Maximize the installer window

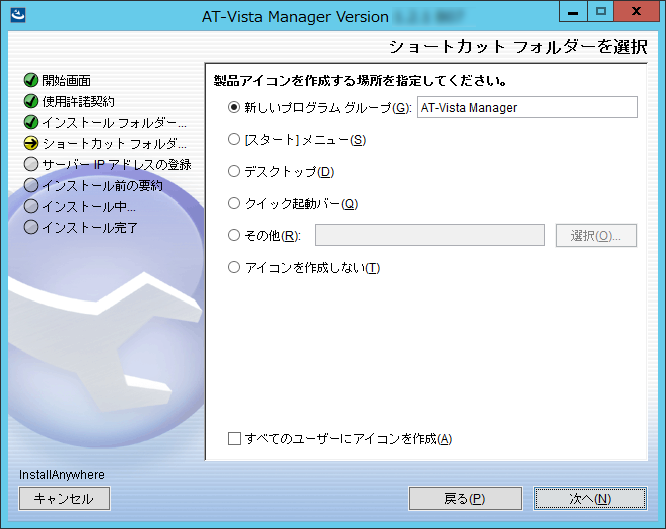pyautogui.click(x=601, y=11)
